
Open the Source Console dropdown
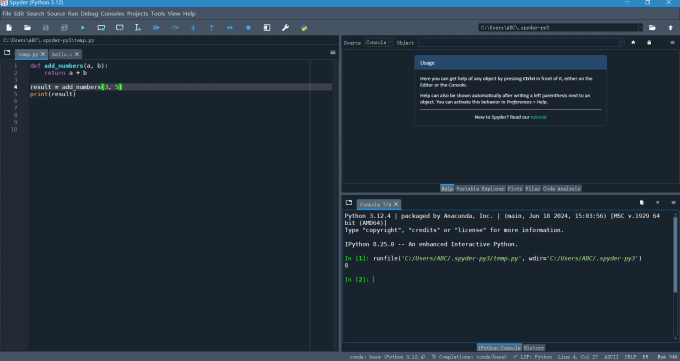click(x=379, y=43)
